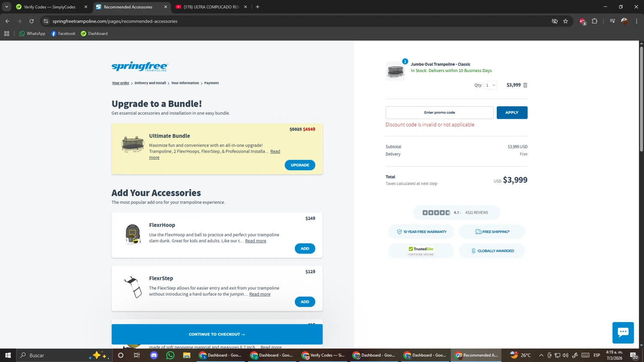Read more about the FlexrHoop
Screen dimensions: 644x362
pos(255,241)
